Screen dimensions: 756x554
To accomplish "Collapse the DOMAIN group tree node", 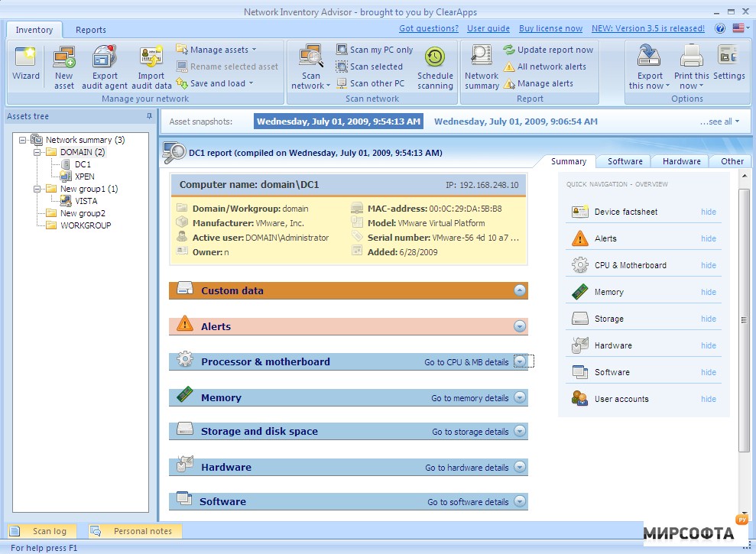I will tap(37, 152).
